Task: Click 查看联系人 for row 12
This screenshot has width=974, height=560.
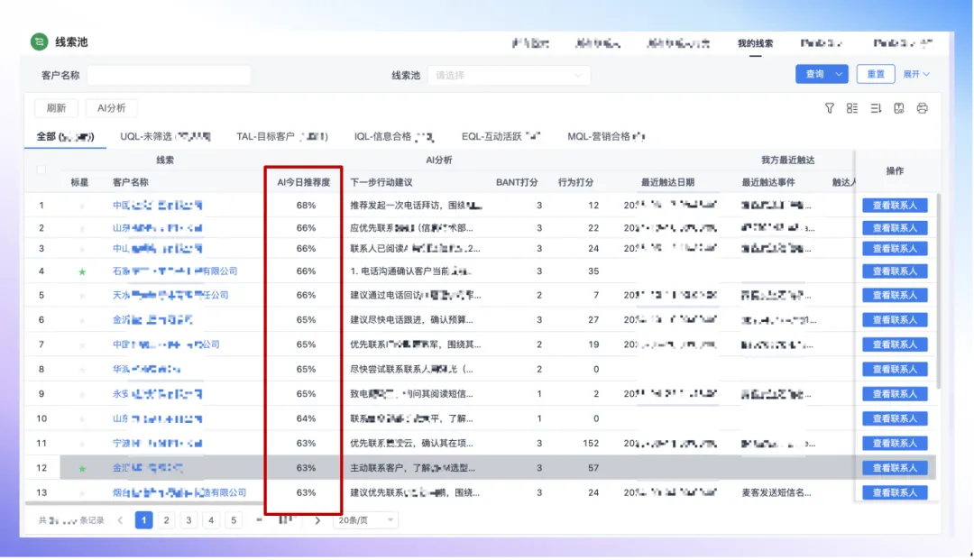Action: [x=896, y=468]
